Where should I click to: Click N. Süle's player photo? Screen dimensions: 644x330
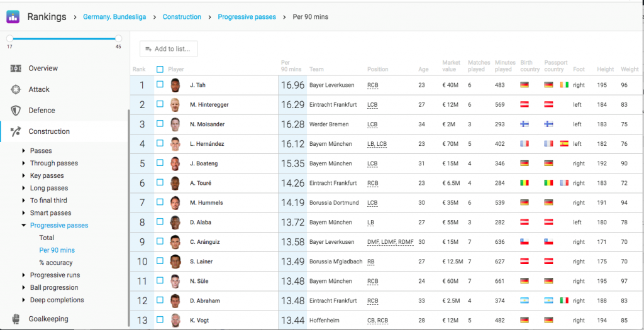coord(175,281)
